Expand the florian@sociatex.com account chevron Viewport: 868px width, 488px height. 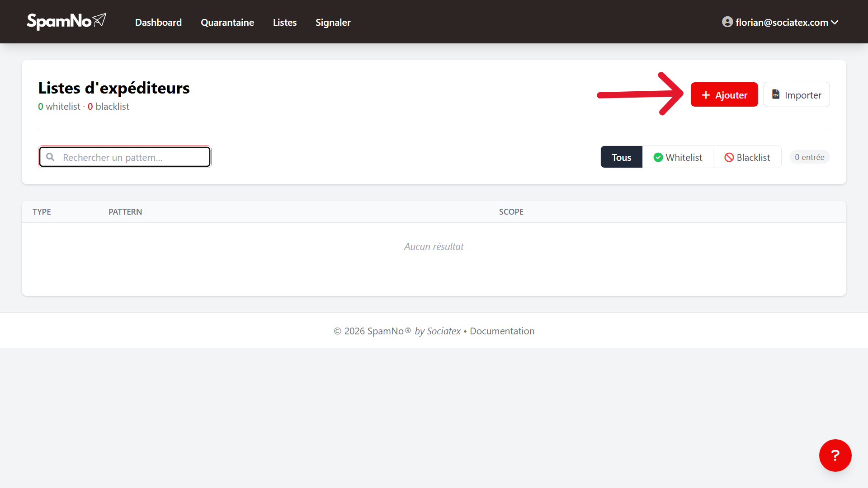[x=835, y=23]
